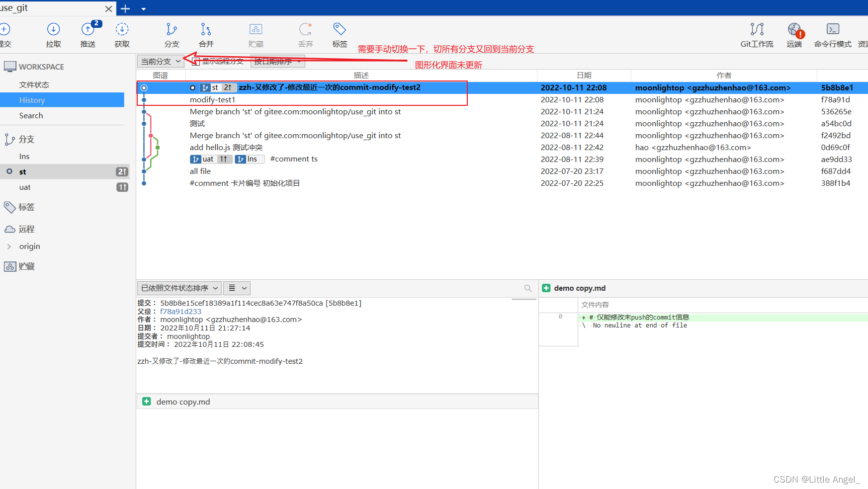Click the 标签 (Tag) toolbar icon
Viewport: 868px width, 489px height.
coord(340,29)
